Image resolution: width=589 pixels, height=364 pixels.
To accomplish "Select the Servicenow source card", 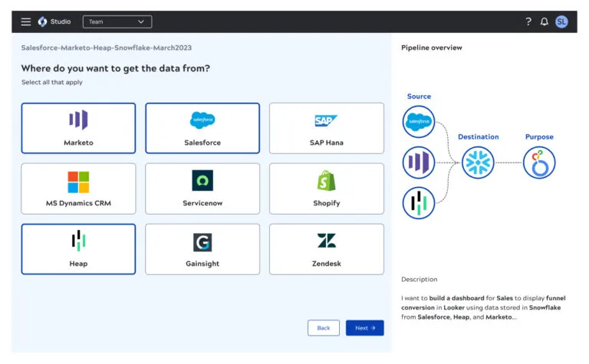I will (202, 189).
